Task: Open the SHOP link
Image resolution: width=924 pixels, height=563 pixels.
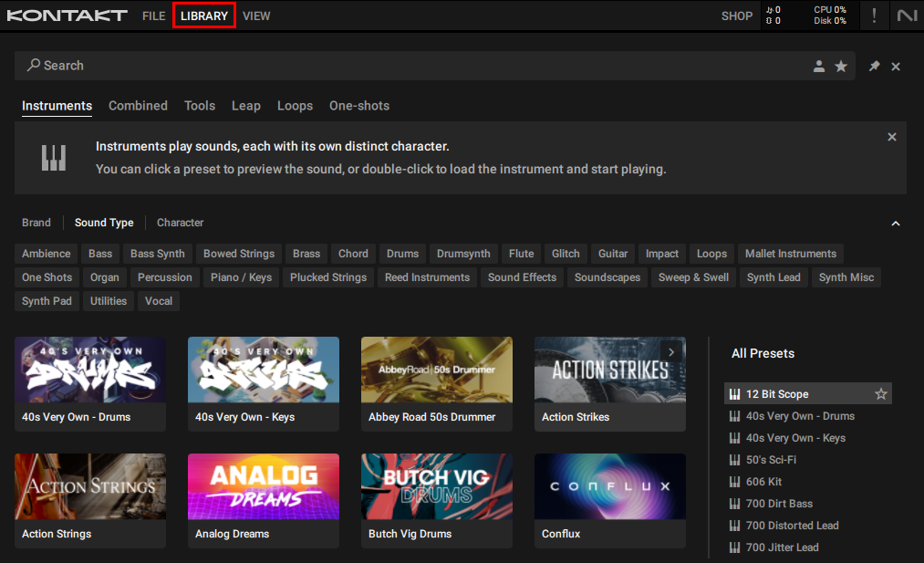Action: click(737, 16)
